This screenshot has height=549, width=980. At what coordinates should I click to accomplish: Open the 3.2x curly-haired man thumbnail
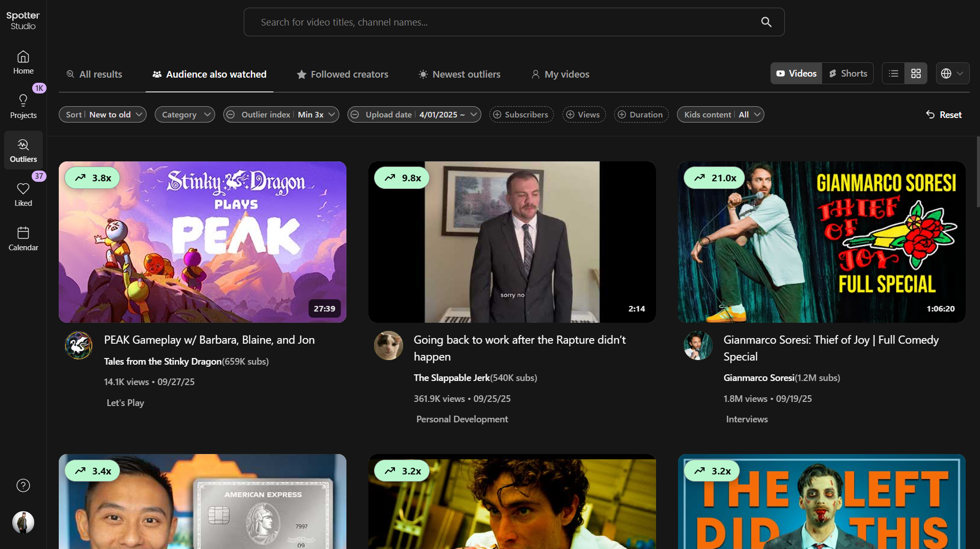coord(512,502)
